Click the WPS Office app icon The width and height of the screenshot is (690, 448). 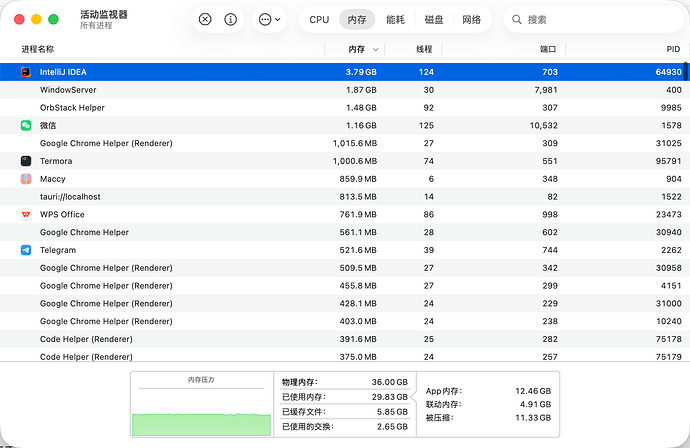click(x=26, y=214)
